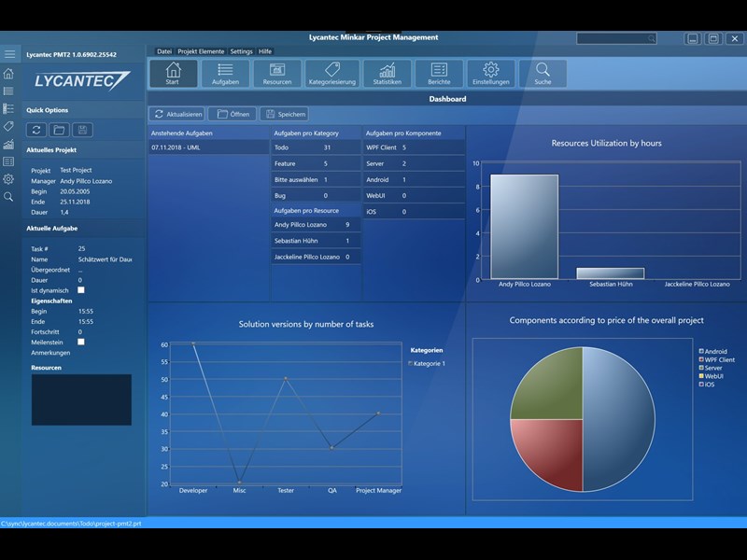The height and width of the screenshot is (560, 747).
Task: Select "Jacckeline Pillco Lozano" under Aufgaben pro Resource
Action: click(x=316, y=258)
